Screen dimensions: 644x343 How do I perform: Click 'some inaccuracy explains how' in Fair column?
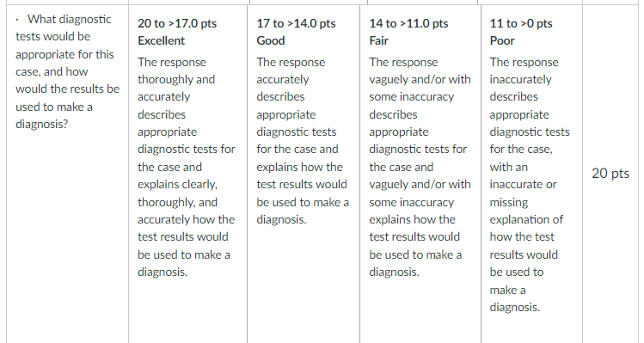coord(412,211)
